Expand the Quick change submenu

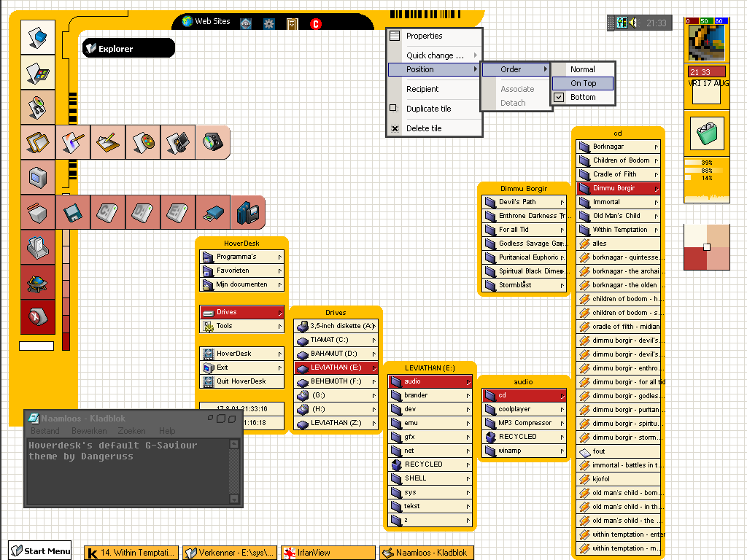[x=434, y=55]
